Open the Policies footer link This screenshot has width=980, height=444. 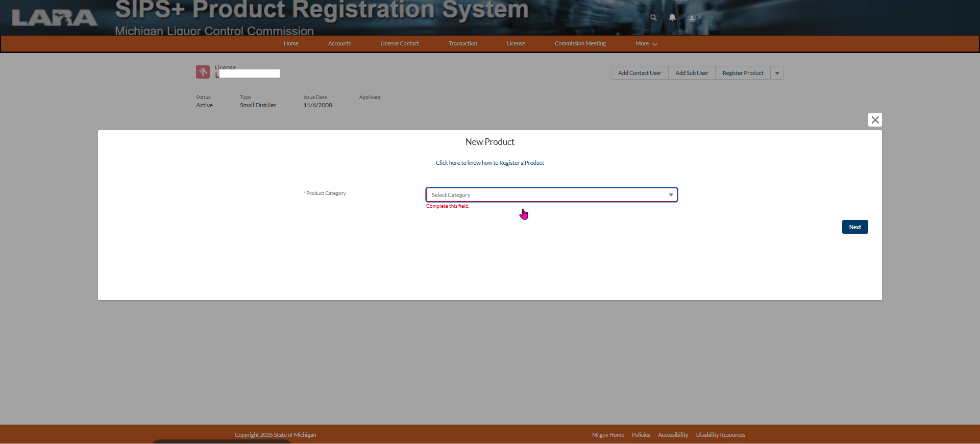(x=641, y=435)
